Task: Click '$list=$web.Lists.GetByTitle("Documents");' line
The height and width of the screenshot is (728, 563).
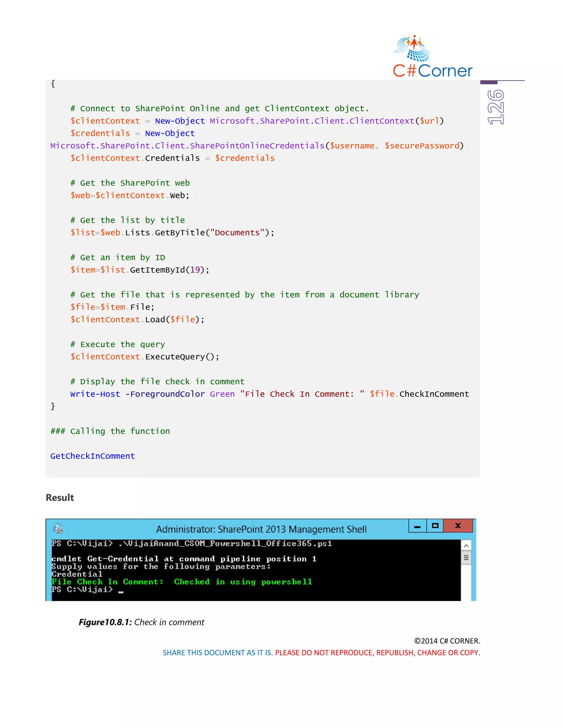Action: pyautogui.click(x=172, y=233)
